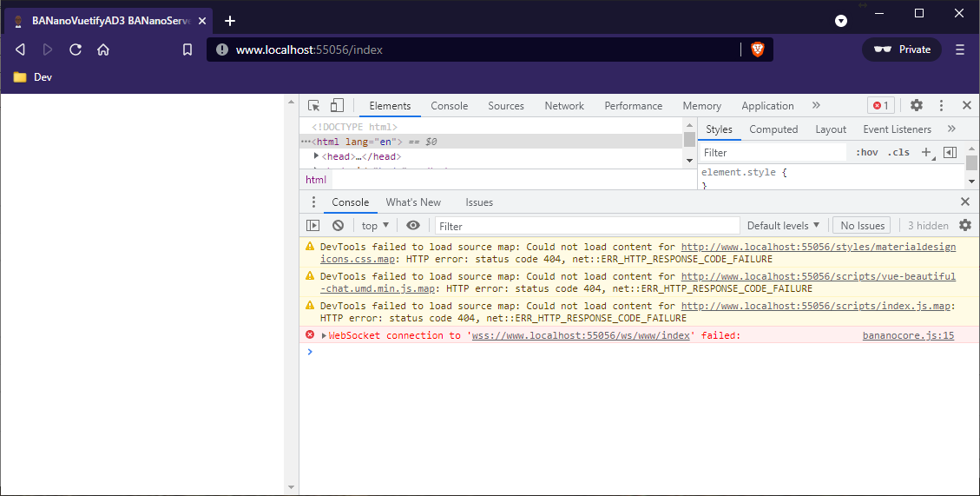Click the html breadcrumb item
The image size is (980, 496).
pos(316,180)
